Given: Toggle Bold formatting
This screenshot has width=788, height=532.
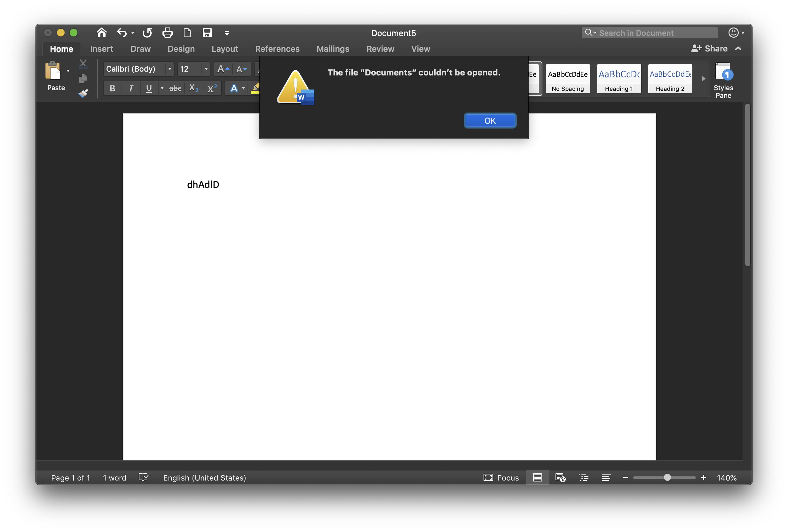Looking at the screenshot, I should [x=112, y=89].
